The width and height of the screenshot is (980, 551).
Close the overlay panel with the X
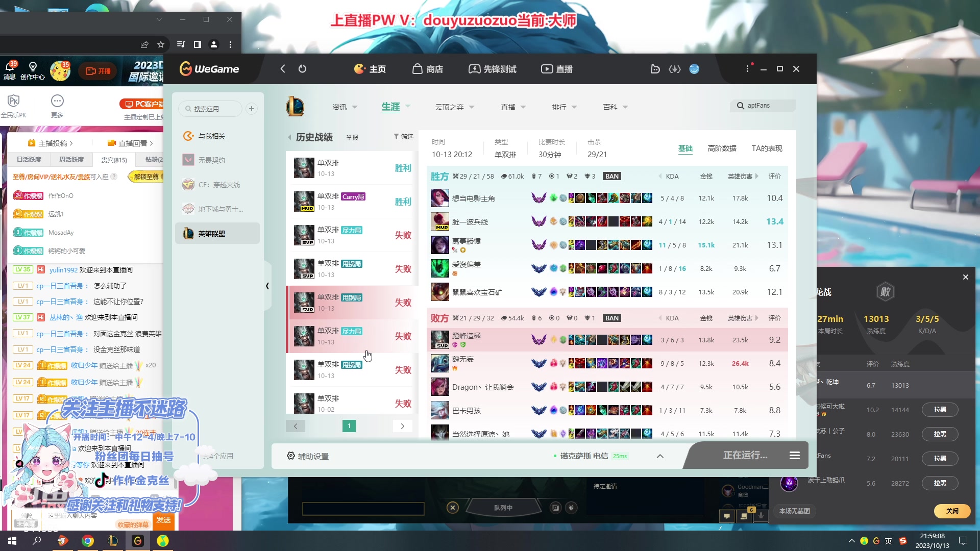966,277
